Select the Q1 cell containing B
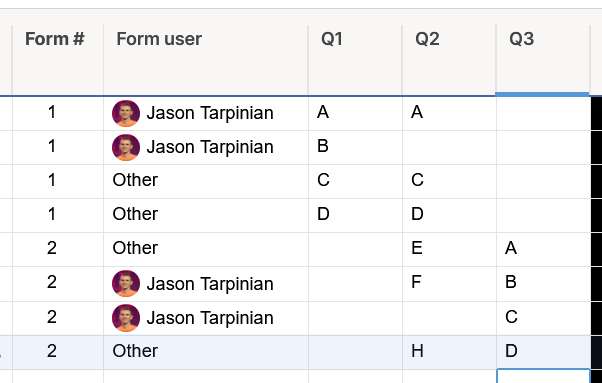Viewport: 602px width, 383px height. [355, 147]
